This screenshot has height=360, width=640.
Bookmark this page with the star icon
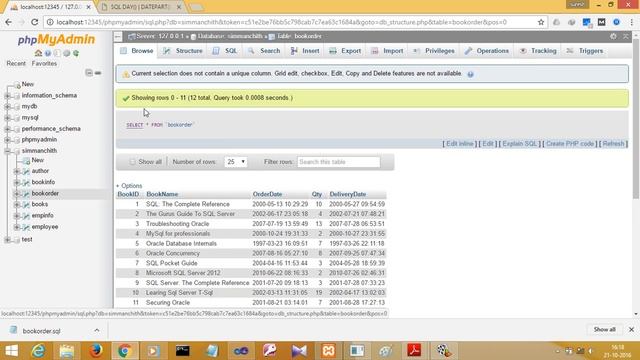(x=541, y=22)
